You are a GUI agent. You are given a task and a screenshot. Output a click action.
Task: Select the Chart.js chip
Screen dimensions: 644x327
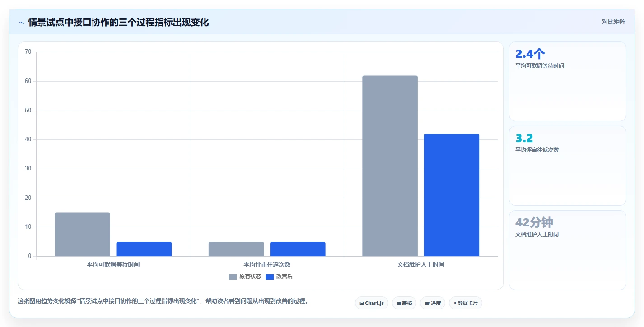click(372, 303)
